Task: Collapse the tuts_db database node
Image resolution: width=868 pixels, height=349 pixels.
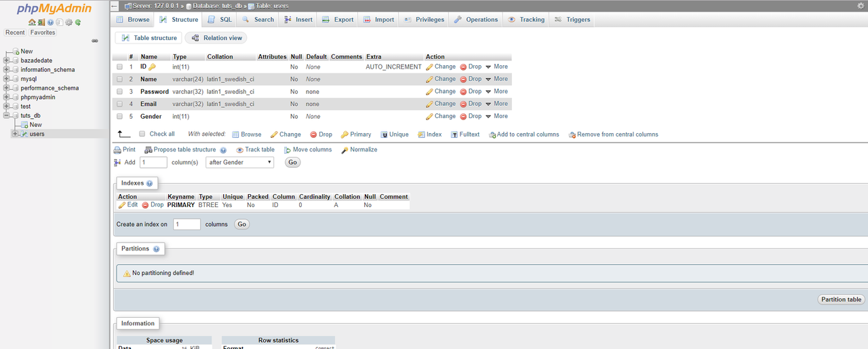Action: coord(7,115)
